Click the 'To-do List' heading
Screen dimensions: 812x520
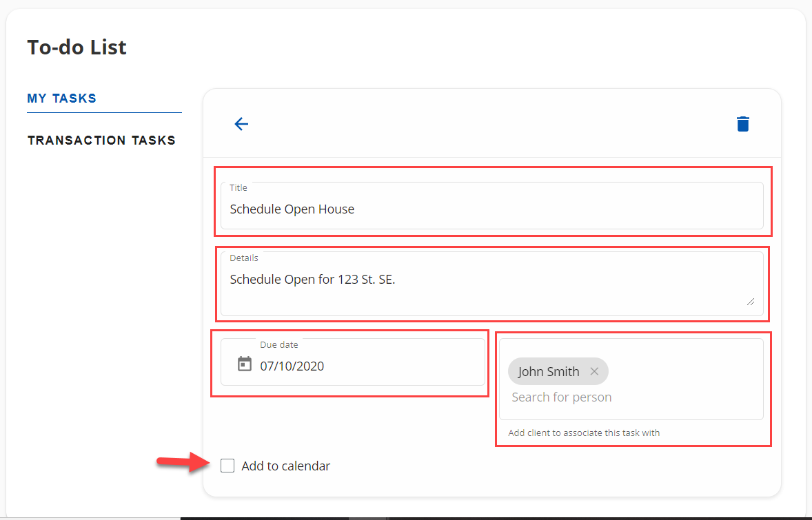[77, 48]
